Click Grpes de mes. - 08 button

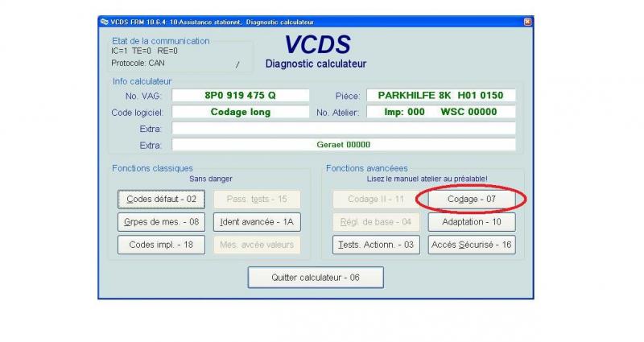(161, 222)
